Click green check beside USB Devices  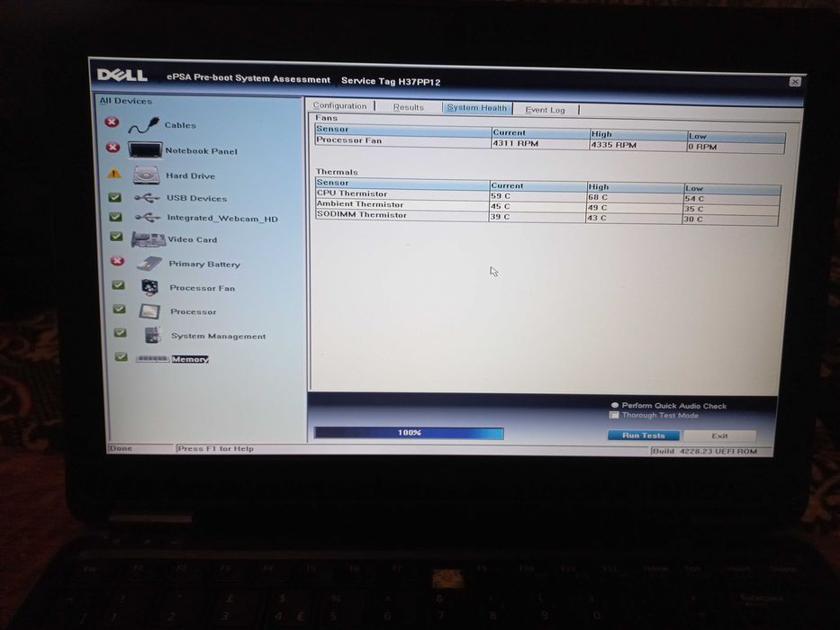(x=114, y=197)
